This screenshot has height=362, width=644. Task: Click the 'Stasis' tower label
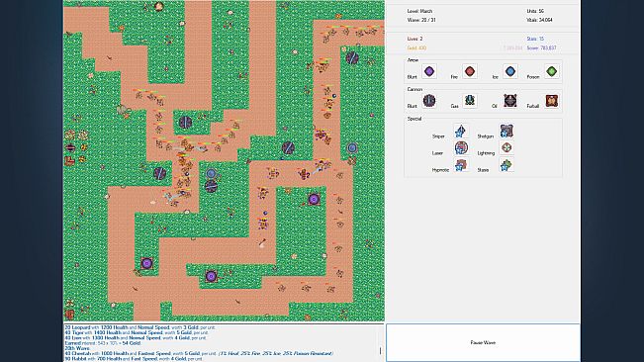[483, 170]
